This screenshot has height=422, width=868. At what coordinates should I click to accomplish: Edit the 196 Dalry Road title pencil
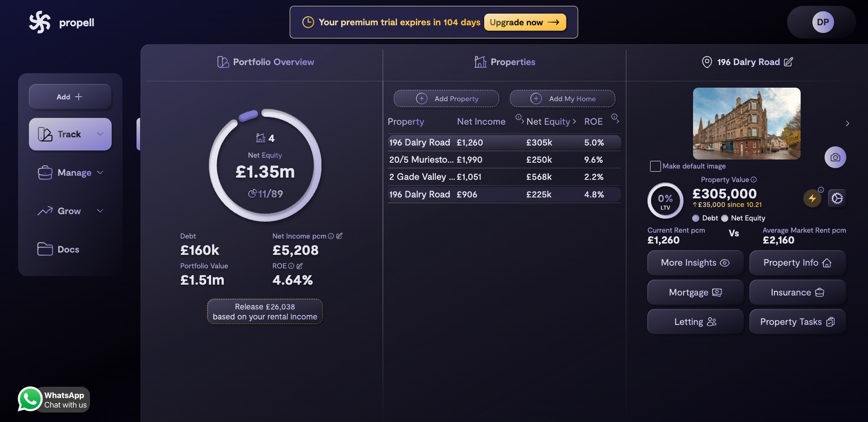[788, 62]
